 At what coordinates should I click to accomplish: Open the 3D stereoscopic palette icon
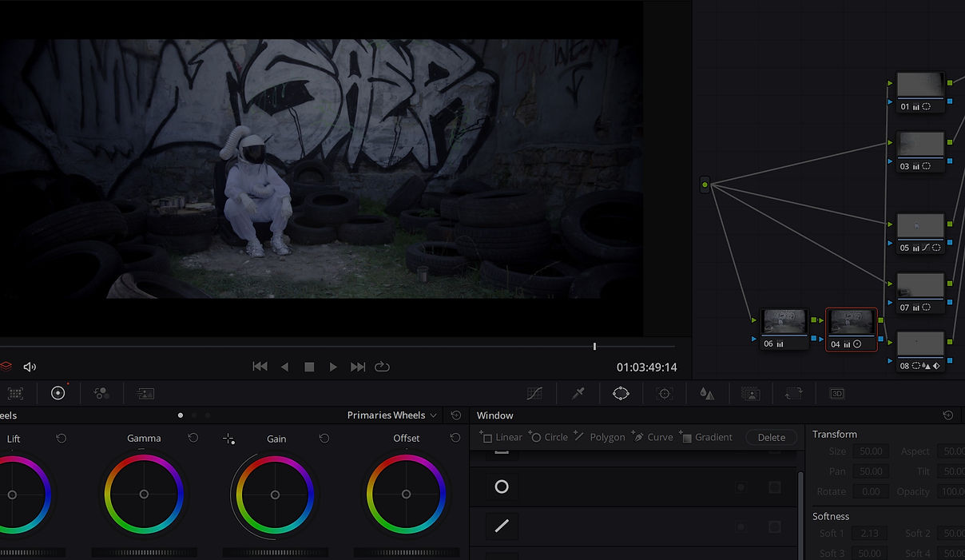point(836,393)
